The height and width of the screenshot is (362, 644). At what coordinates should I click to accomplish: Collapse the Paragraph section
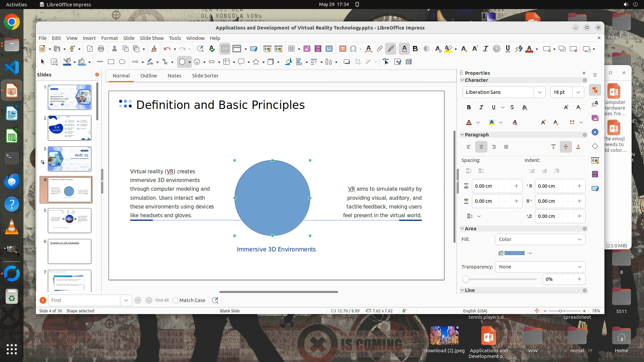(462, 135)
